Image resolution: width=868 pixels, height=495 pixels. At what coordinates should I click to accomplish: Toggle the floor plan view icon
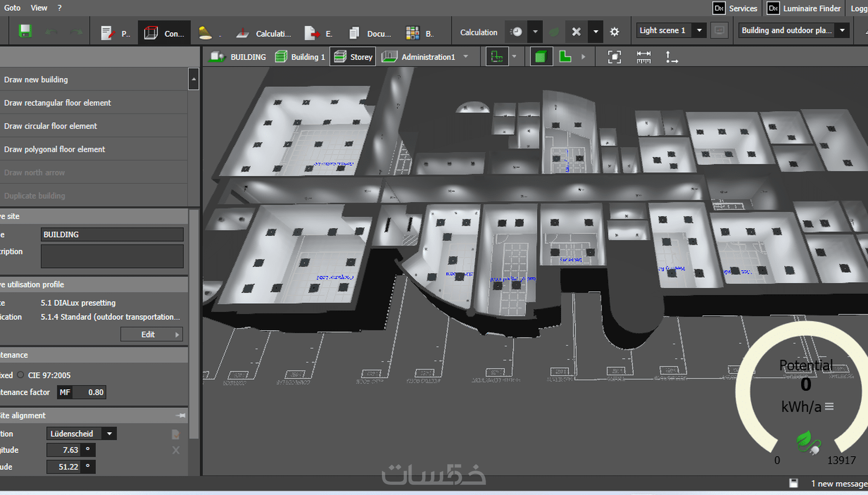[497, 57]
